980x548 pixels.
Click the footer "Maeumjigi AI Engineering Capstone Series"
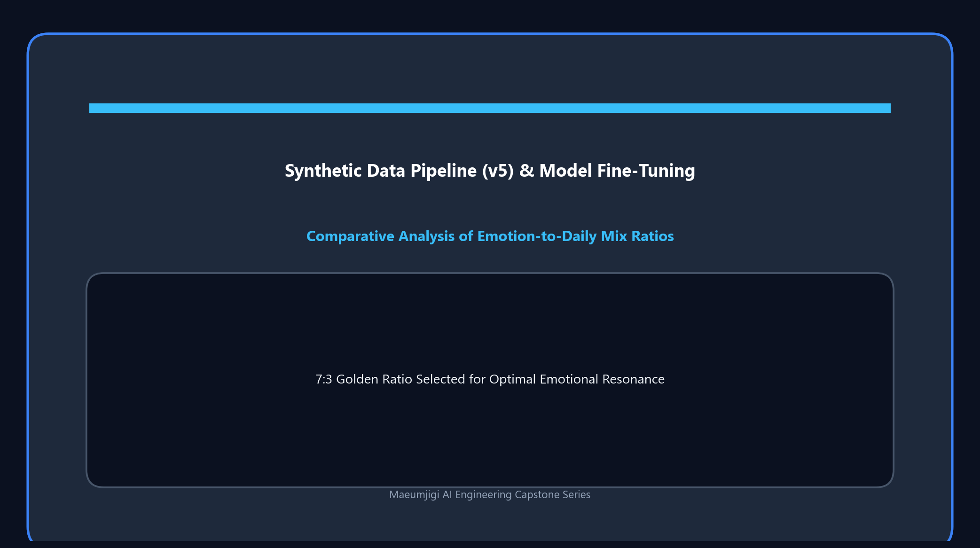pos(490,494)
